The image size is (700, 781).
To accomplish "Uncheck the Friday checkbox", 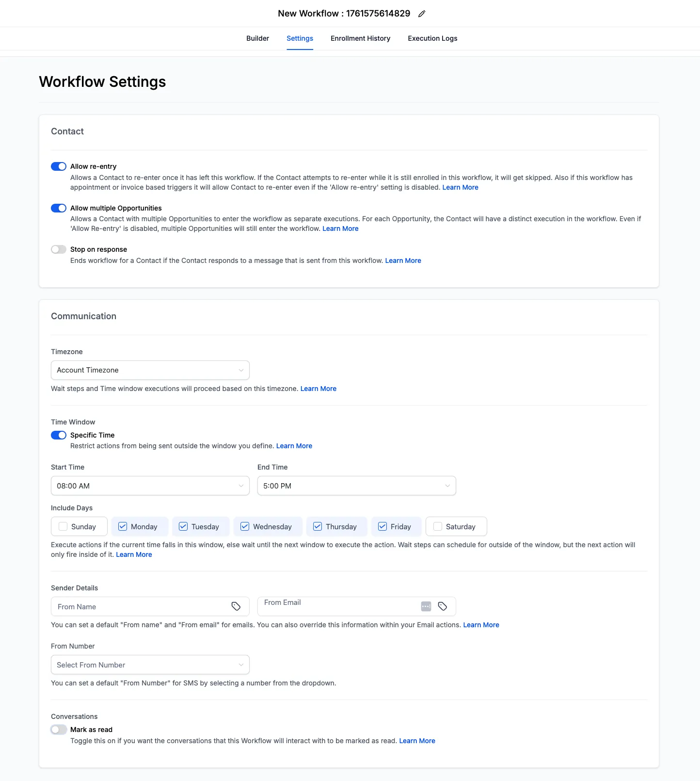I will (382, 526).
